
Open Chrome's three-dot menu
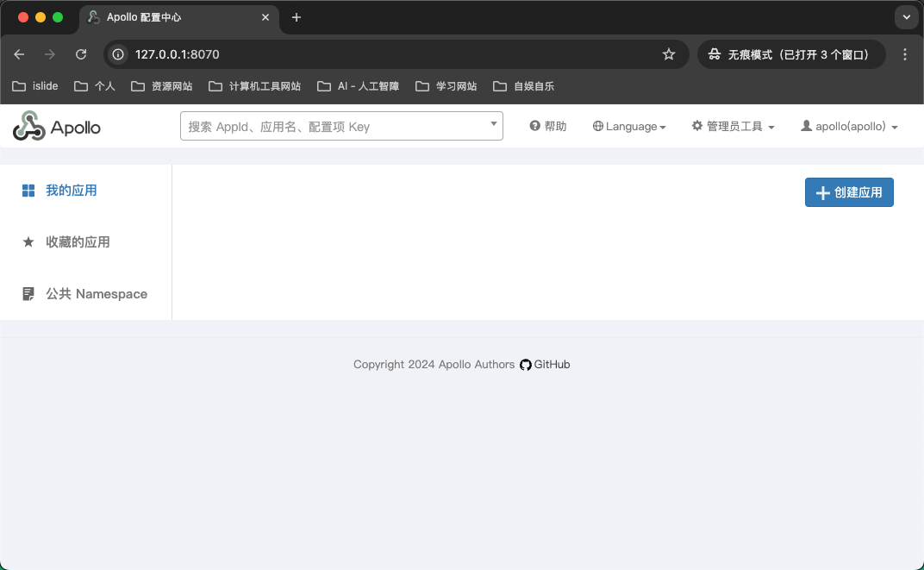905,54
